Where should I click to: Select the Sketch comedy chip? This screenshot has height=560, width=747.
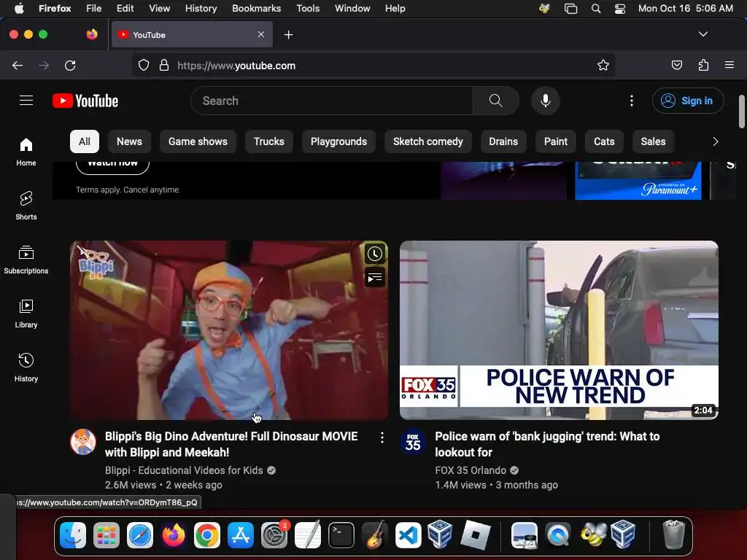pyautogui.click(x=427, y=141)
